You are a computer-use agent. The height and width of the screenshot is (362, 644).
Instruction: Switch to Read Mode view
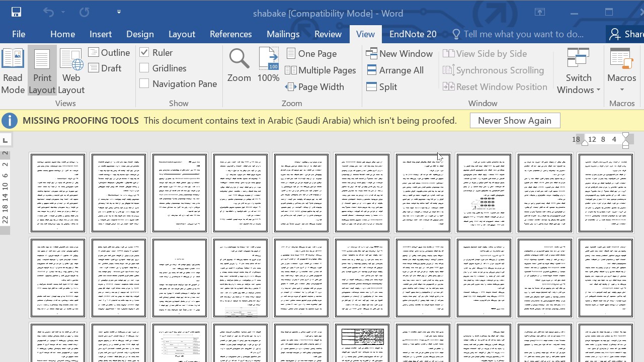click(13, 71)
